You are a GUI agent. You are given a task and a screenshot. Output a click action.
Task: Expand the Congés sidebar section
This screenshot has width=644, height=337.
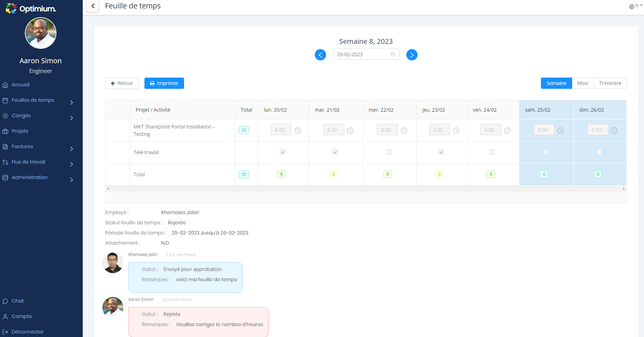(x=21, y=116)
